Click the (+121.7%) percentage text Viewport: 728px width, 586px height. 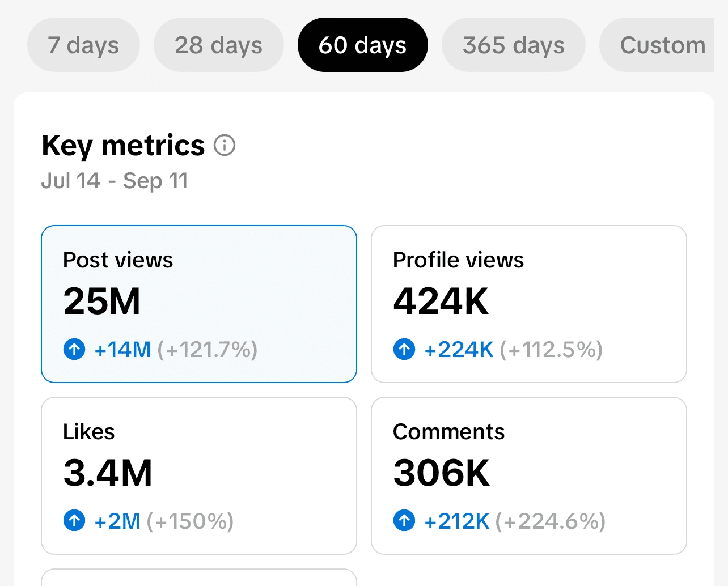pyautogui.click(x=208, y=350)
